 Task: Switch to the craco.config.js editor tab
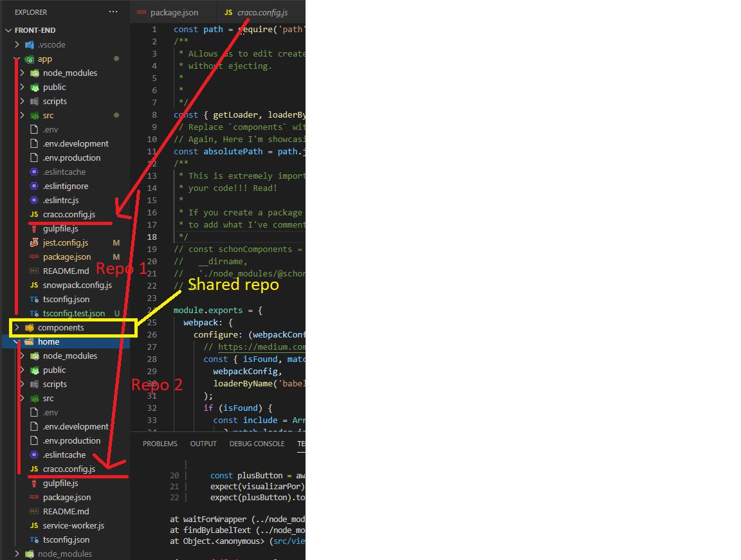point(261,12)
